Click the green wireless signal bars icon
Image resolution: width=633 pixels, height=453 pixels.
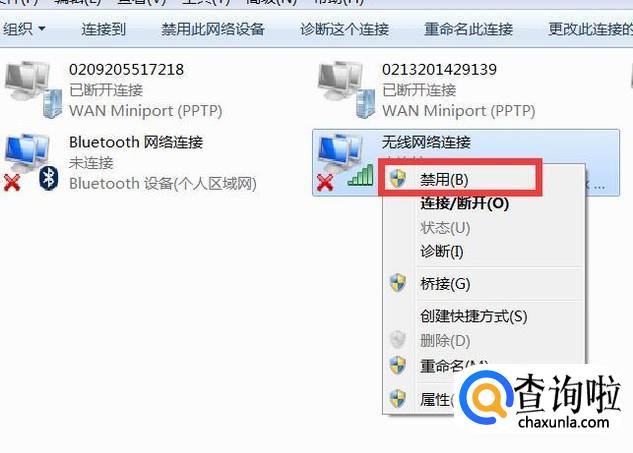click(x=361, y=174)
